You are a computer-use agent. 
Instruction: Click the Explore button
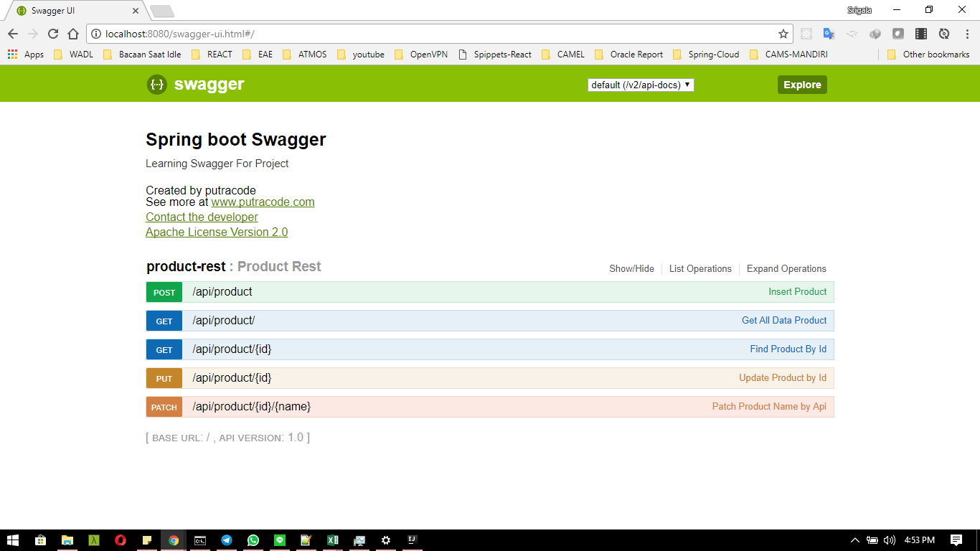click(x=802, y=85)
